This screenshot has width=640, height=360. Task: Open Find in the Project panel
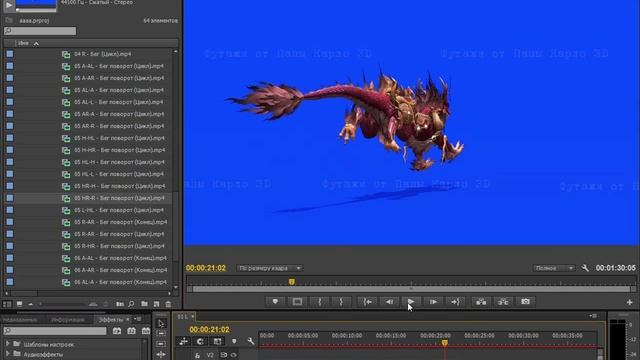(x=131, y=304)
